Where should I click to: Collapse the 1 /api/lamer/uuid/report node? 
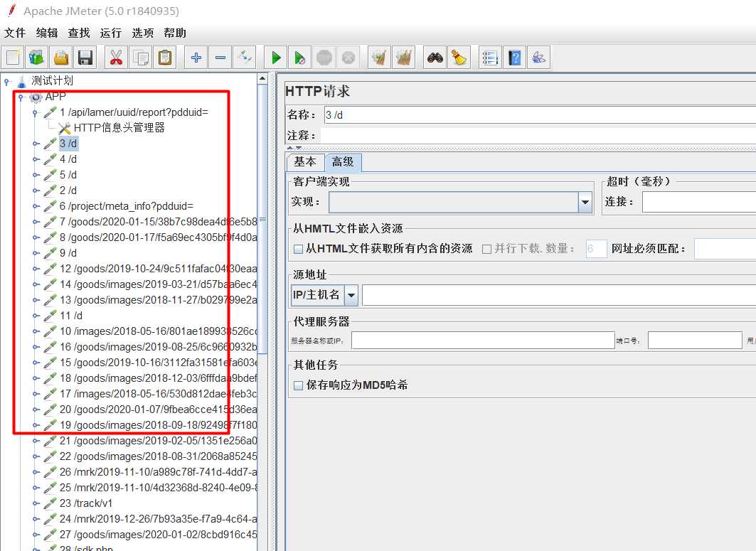(35, 113)
